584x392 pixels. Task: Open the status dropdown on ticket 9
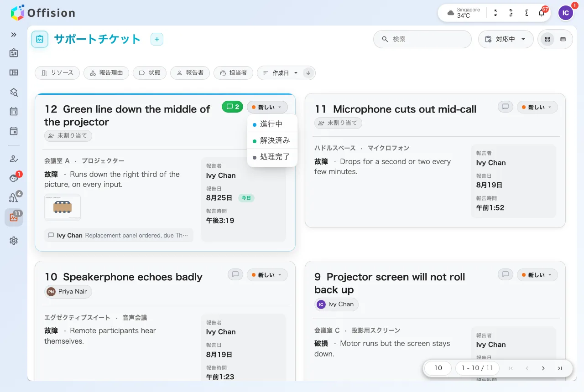point(537,275)
